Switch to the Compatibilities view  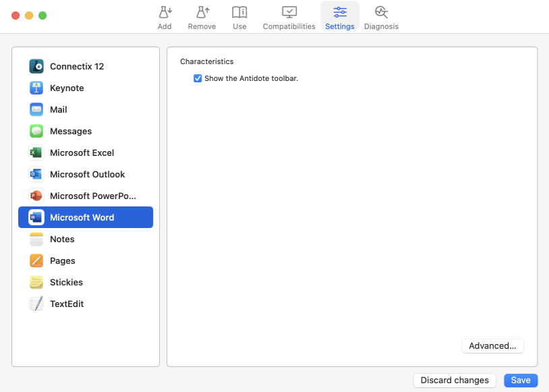(289, 17)
